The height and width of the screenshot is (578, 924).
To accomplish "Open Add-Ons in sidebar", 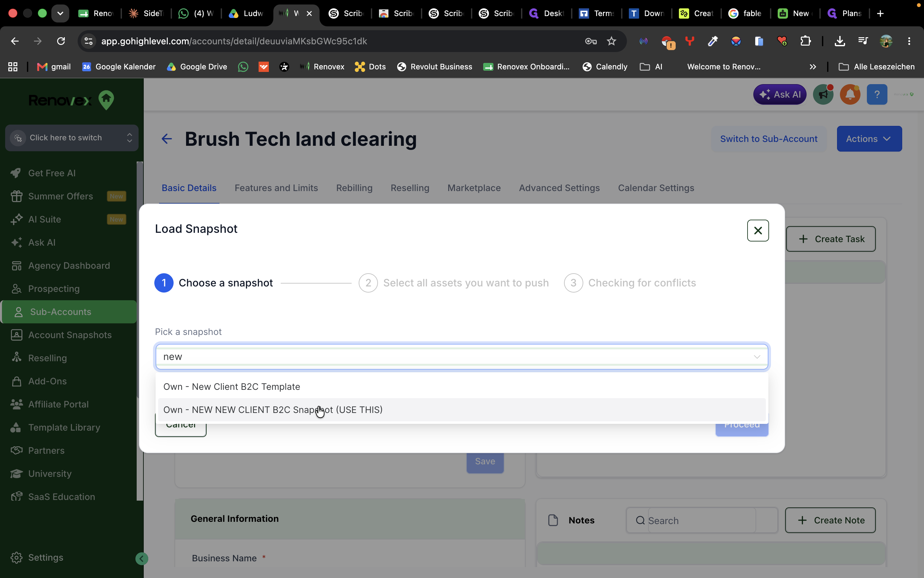I will 47,381.
